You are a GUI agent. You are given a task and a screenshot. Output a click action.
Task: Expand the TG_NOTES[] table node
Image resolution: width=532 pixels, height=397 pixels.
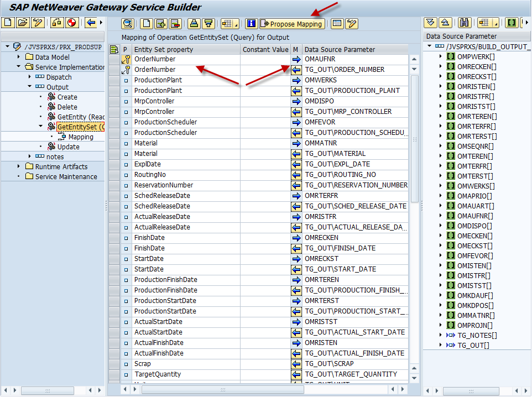(440, 335)
